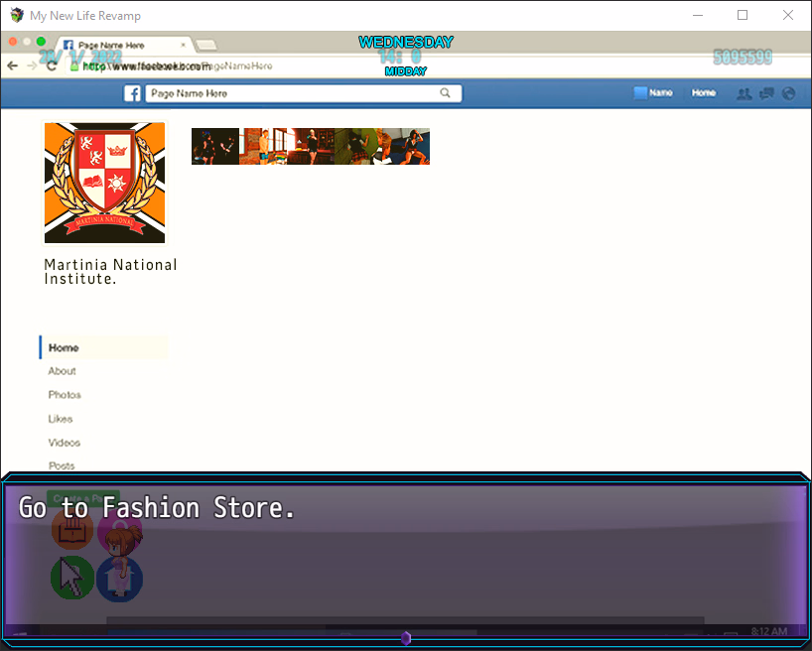Click the Name profile link
This screenshot has width=812, height=651.
(x=653, y=93)
